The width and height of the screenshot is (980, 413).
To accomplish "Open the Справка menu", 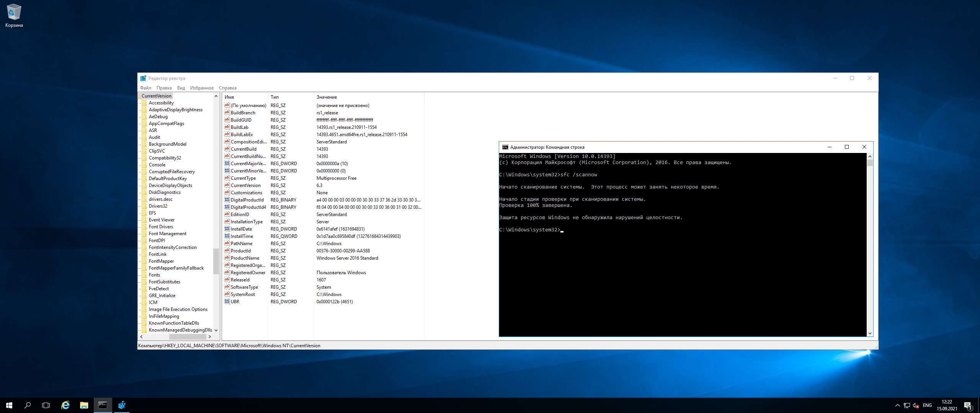I will click(228, 88).
